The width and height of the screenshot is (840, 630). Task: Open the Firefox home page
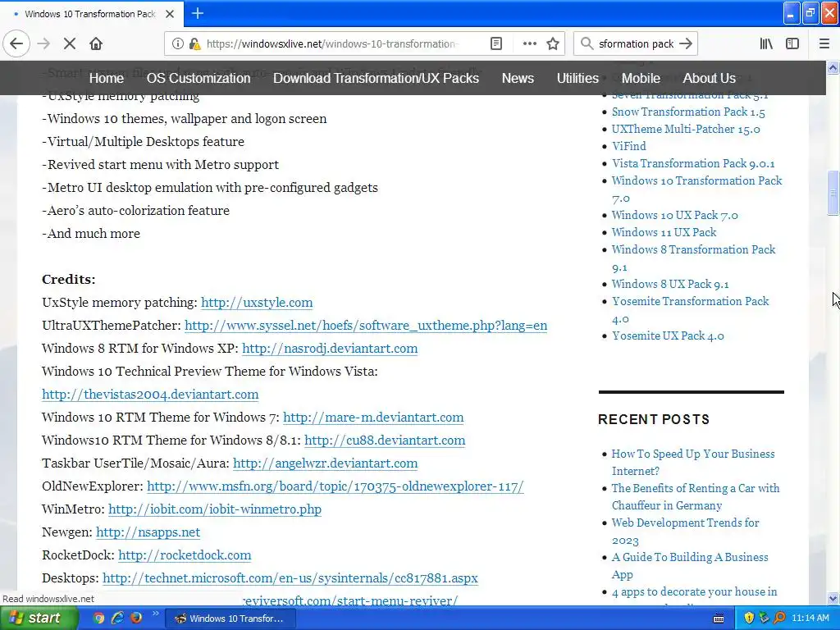[96, 43]
